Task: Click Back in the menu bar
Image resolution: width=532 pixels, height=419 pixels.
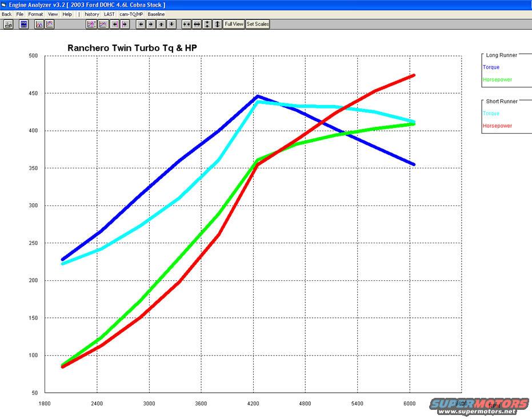Action: pyautogui.click(x=6, y=14)
